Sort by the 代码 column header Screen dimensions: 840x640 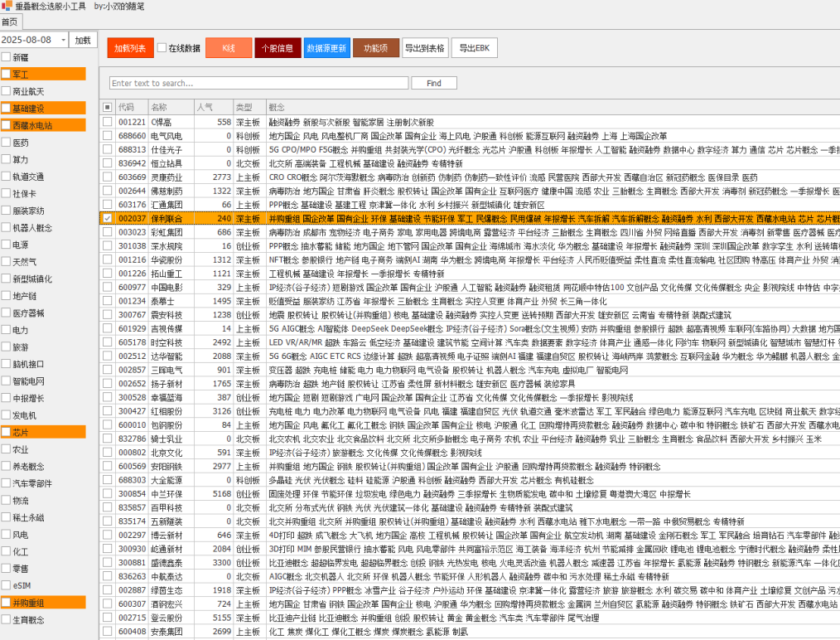click(x=132, y=107)
